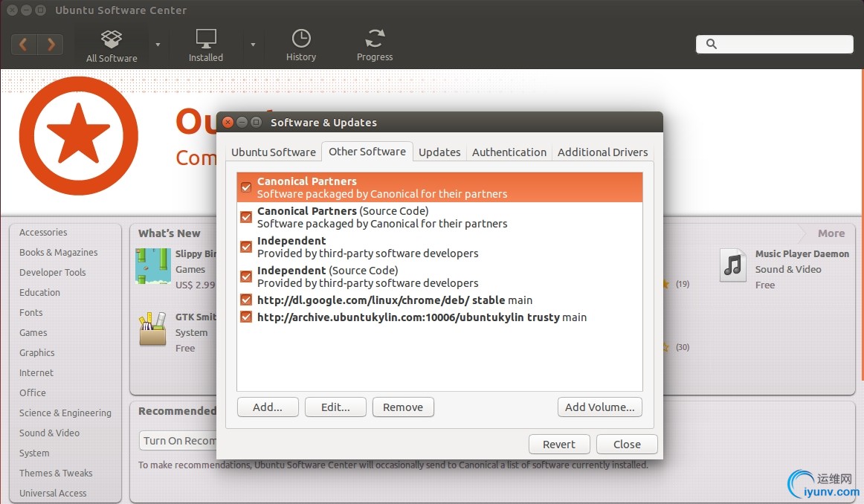Open the Authentication tab

click(x=509, y=152)
